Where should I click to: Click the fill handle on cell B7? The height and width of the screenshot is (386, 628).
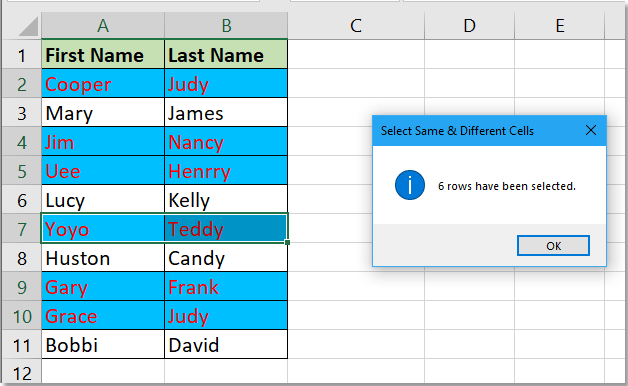(288, 242)
